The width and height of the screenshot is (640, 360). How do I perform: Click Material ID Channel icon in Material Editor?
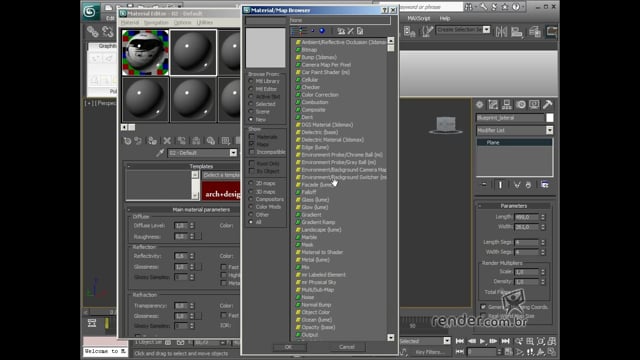(x=225, y=141)
